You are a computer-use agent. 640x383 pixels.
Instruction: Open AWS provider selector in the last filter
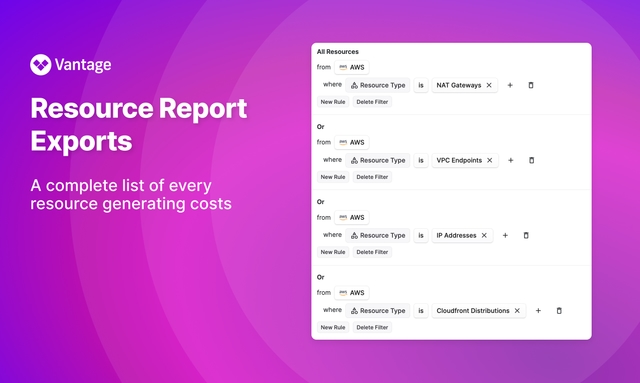coord(351,293)
